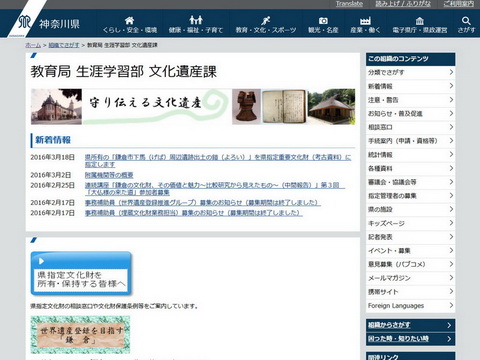Viewport: 480px width, 360px height.
Task: Click 組織からさがす sidebar button
Action: click(410, 325)
